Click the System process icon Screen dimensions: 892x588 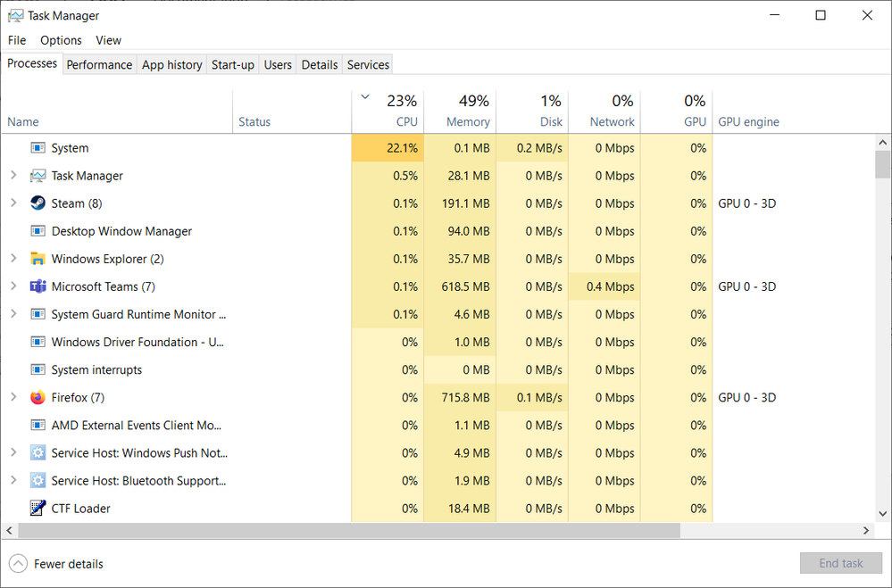[38, 148]
